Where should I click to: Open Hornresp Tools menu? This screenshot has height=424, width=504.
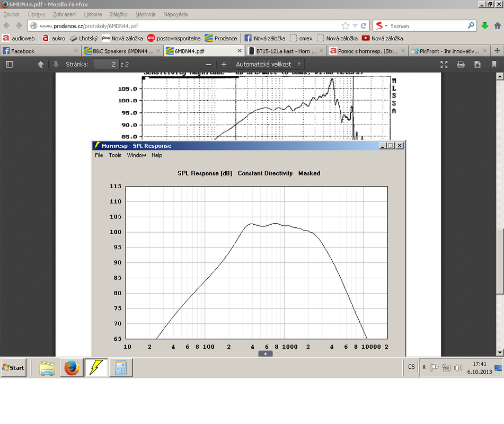pyautogui.click(x=115, y=155)
